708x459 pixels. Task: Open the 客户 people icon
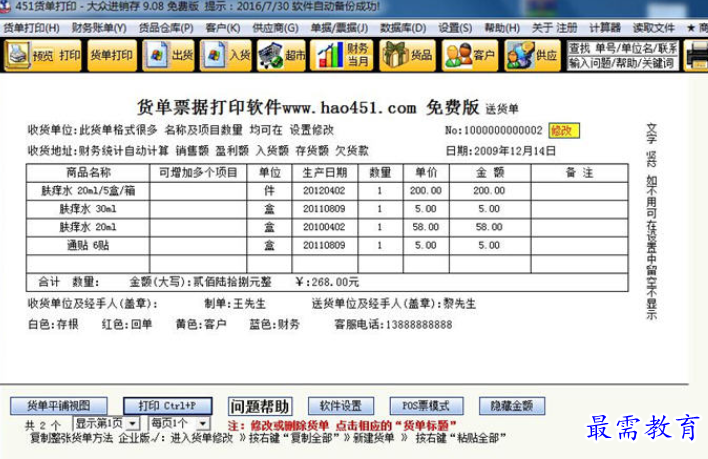click(x=470, y=56)
